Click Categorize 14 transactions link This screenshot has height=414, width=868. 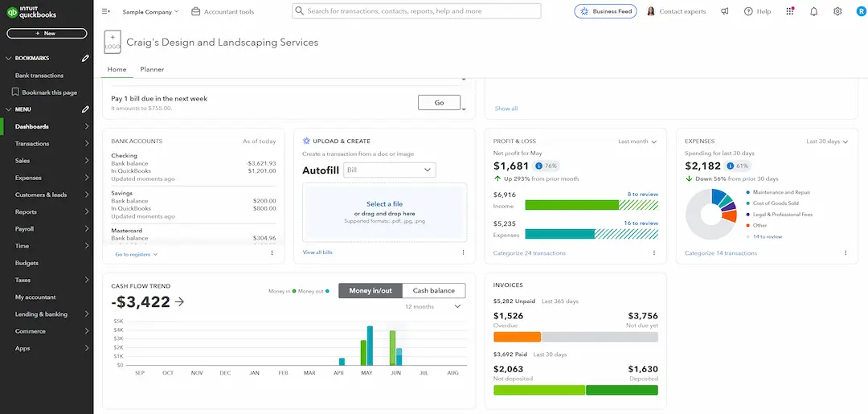721,253
